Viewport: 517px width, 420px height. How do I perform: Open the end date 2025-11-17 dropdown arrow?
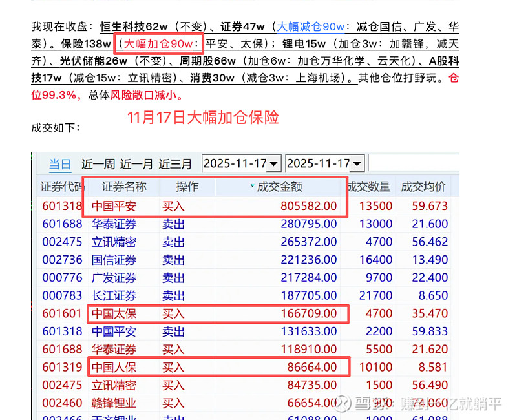[x=357, y=163]
